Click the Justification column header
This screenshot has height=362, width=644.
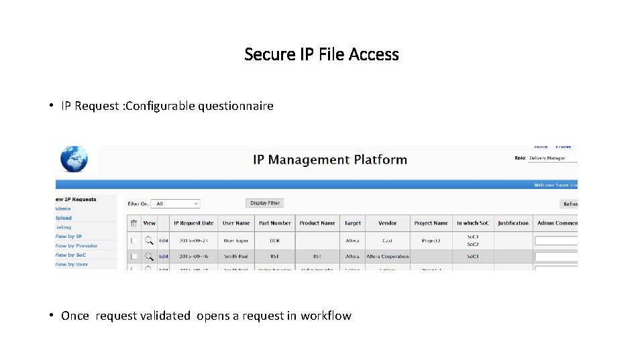coord(513,223)
